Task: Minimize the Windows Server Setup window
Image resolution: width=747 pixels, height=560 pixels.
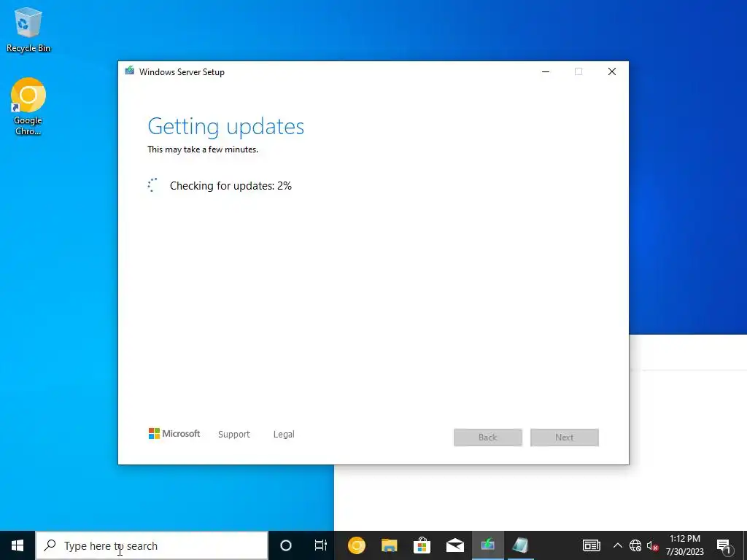Action: [546, 71]
